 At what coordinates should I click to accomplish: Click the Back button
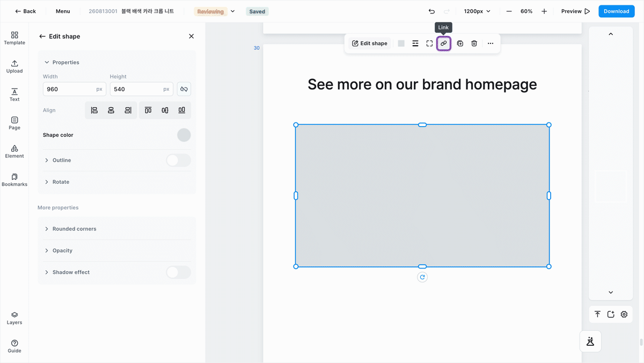[25, 11]
